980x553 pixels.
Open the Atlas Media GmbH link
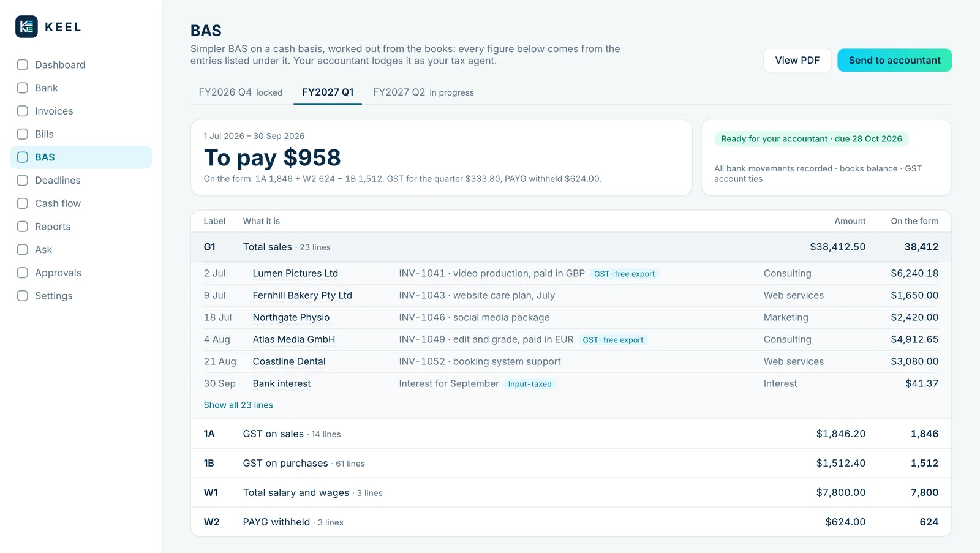tap(294, 339)
